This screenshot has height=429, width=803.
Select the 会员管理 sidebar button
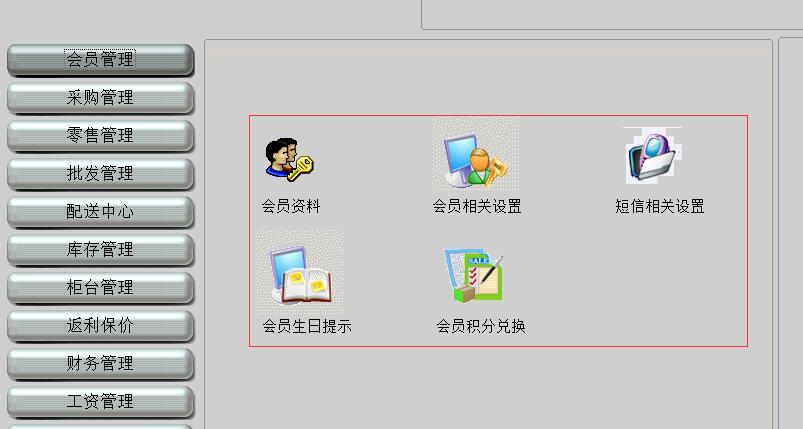point(100,60)
